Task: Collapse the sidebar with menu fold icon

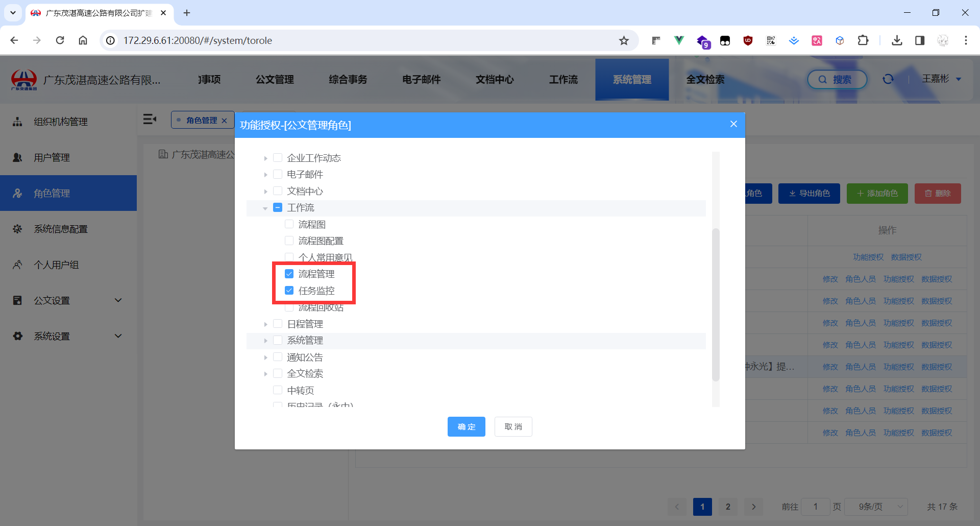Action: click(150, 119)
